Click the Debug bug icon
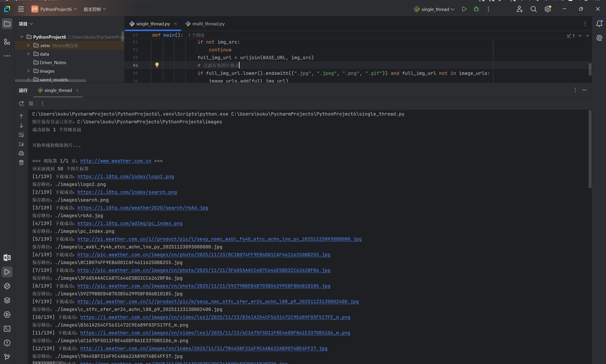 (x=476, y=9)
